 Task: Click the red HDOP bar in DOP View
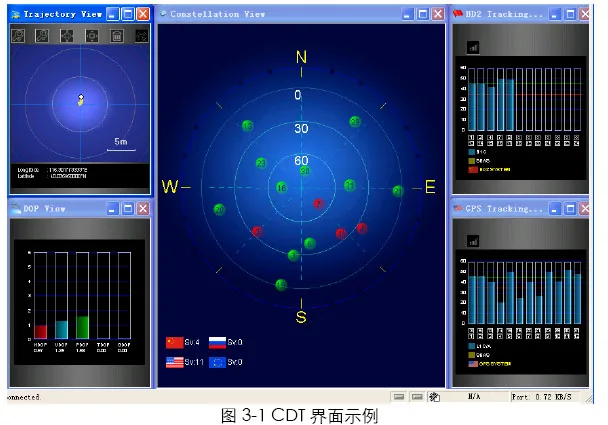pyautogui.click(x=40, y=332)
